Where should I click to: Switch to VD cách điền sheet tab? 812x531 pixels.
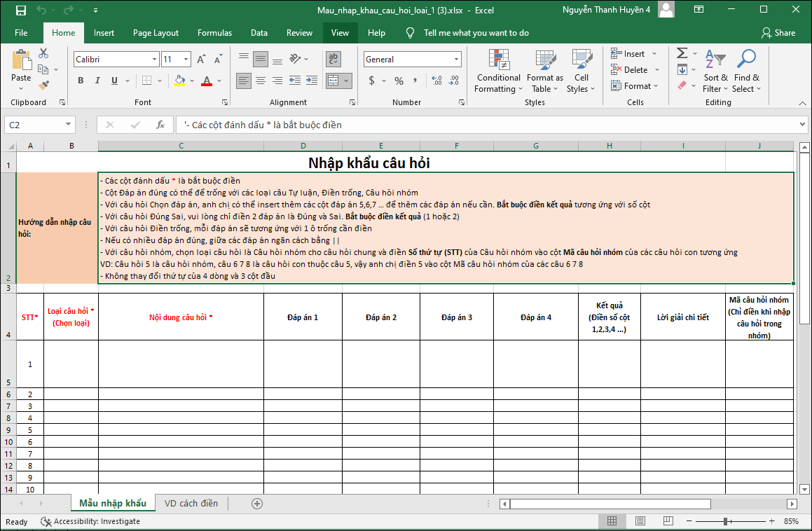click(x=191, y=503)
